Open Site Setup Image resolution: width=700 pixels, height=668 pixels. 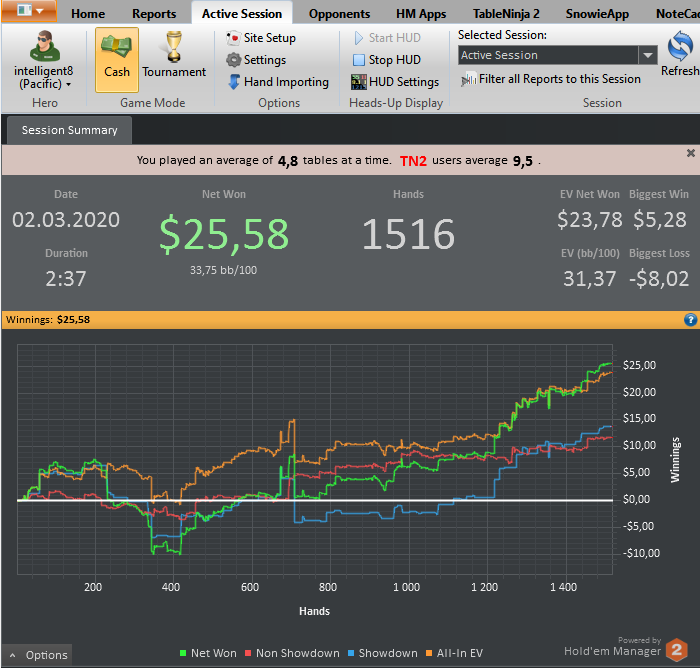click(261, 38)
